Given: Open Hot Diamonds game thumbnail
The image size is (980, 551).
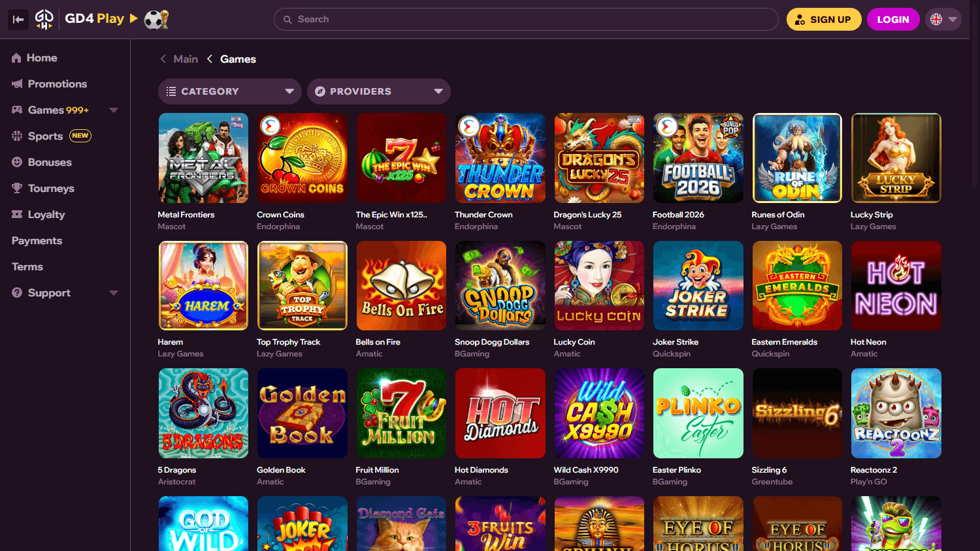Looking at the screenshot, I should [x=500, y=413].
